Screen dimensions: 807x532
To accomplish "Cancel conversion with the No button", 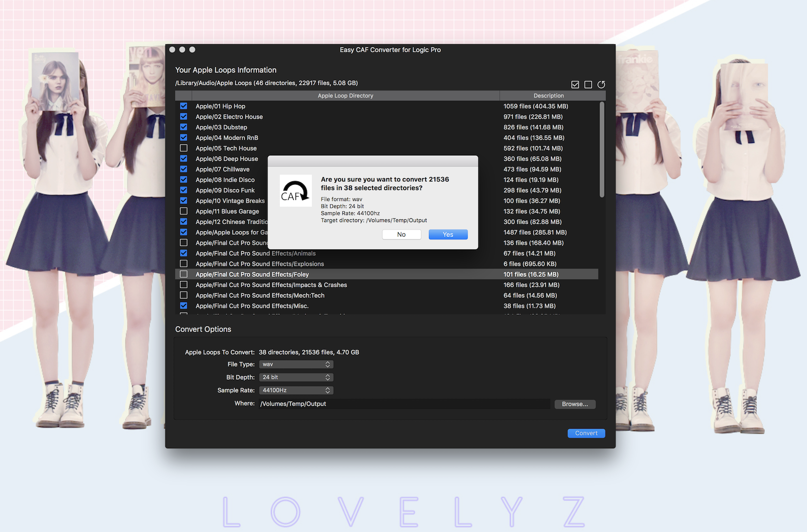I will tap(402, 234).
